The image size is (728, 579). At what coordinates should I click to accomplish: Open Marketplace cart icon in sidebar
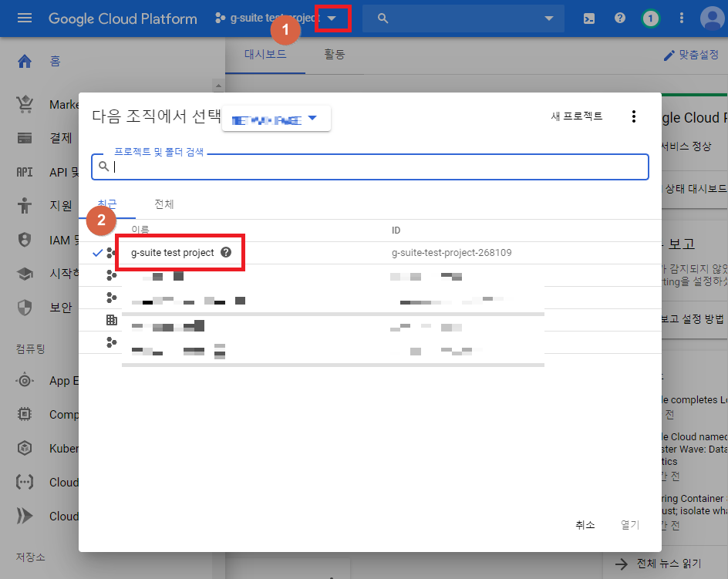pyautogui.click(x=25, y=105)
